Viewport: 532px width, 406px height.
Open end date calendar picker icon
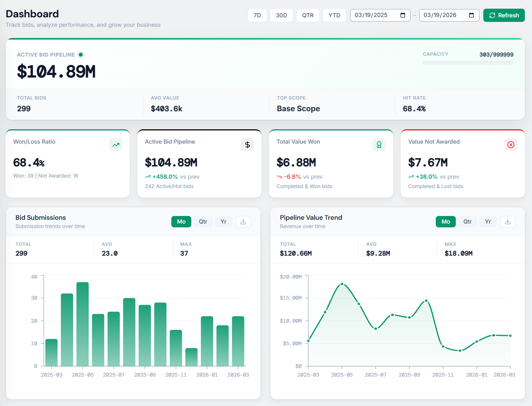coord(471,15)
